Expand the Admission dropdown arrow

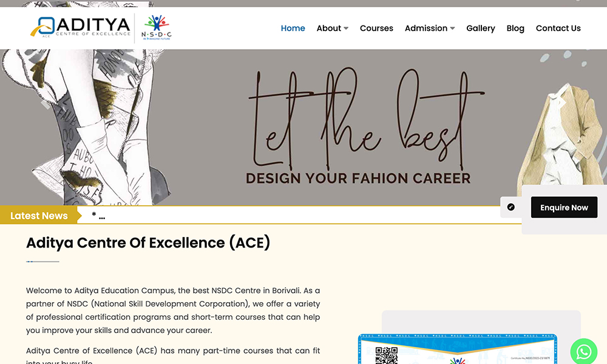(452, 29)
